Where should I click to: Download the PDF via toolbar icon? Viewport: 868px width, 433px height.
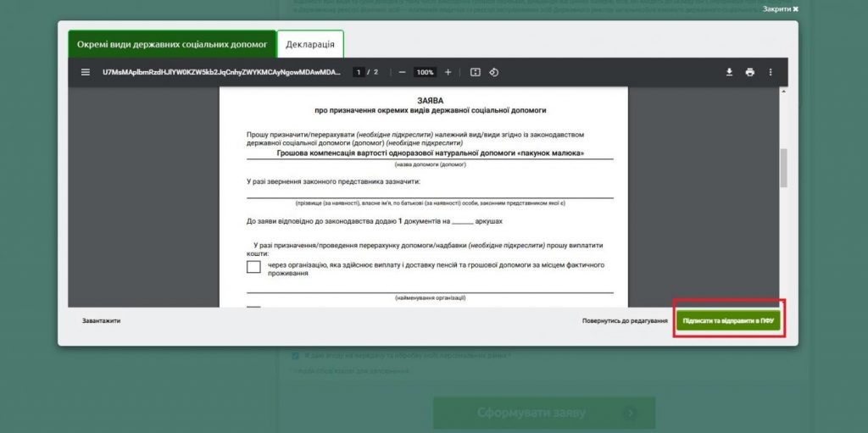(729, 72)
